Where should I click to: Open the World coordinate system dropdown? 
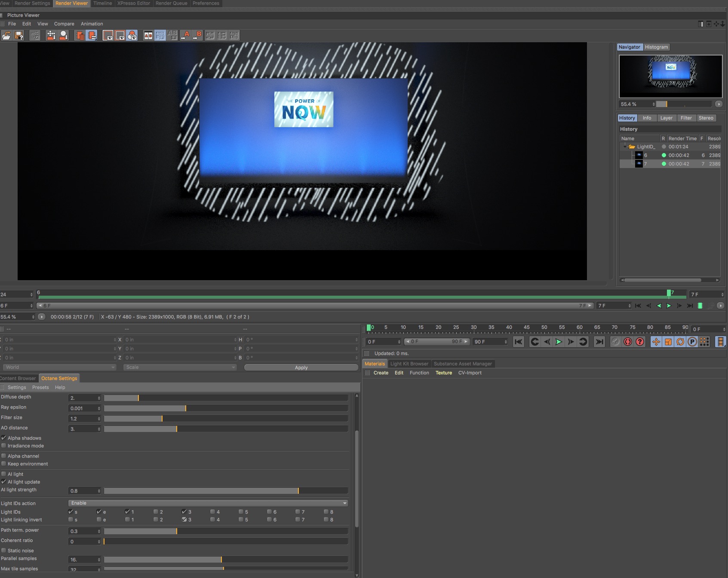click(60, 367)
